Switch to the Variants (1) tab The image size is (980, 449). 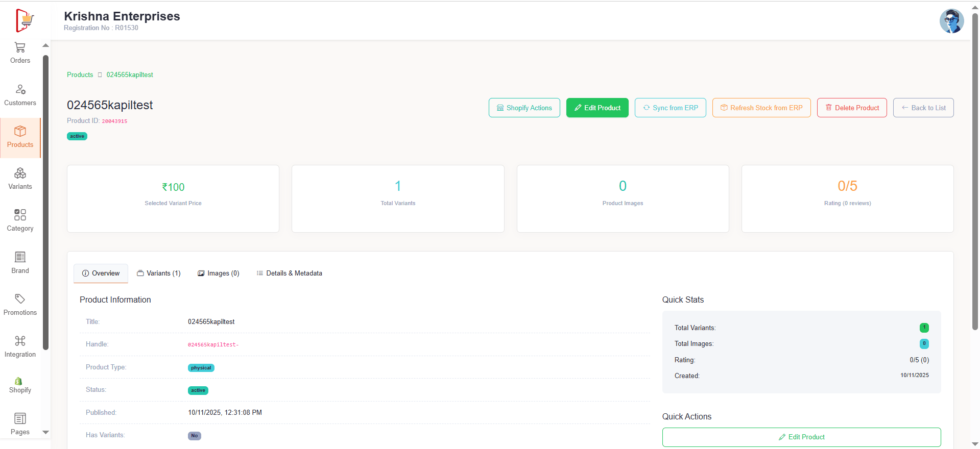pos(158,273)
